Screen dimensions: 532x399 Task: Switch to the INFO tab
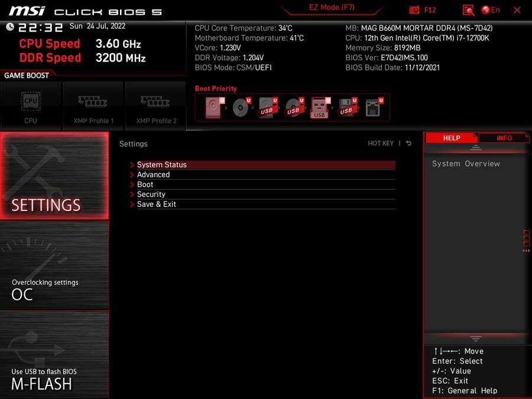click(x=504, y=138)
